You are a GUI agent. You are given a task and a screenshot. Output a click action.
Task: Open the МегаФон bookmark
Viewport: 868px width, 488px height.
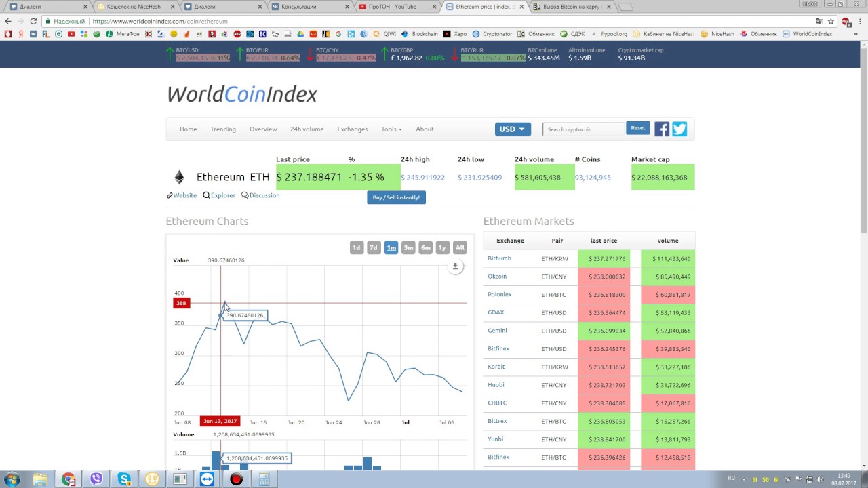[123, 34]
